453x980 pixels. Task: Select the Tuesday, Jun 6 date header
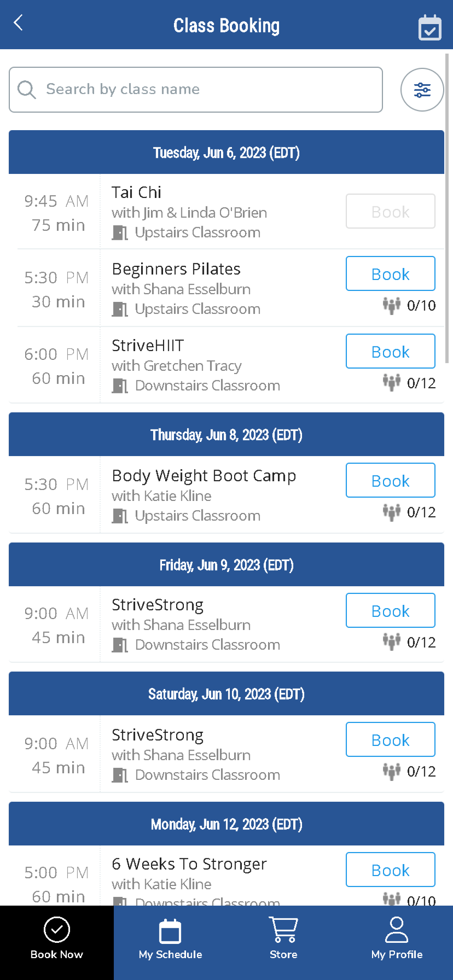226,152
